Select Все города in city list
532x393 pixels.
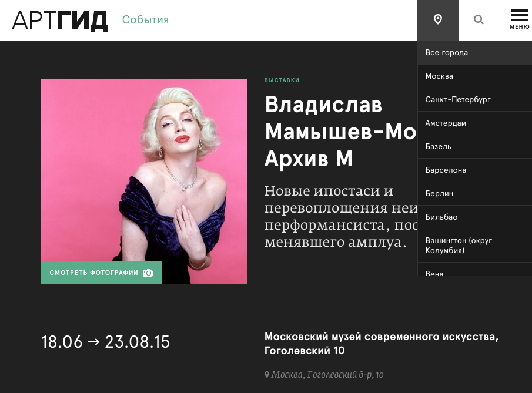(x=474, y=52)
